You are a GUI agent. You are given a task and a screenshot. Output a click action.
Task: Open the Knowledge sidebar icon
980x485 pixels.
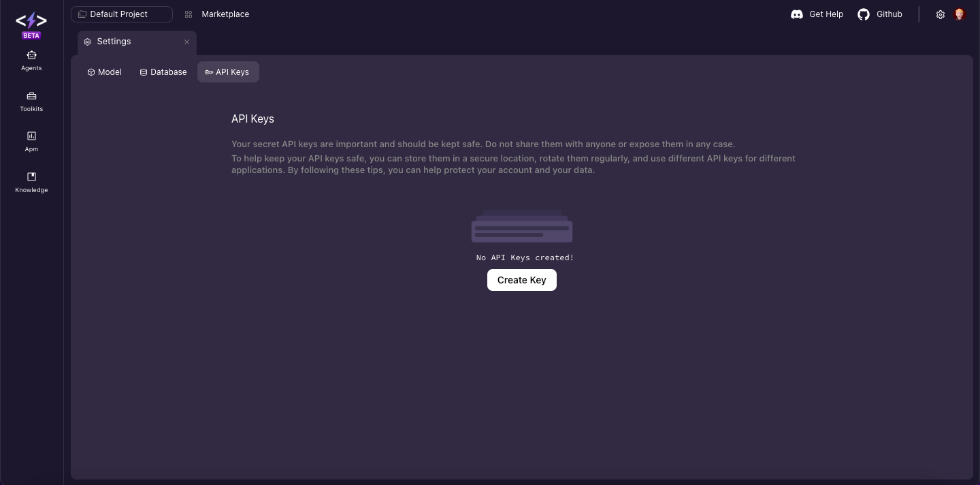31,176
